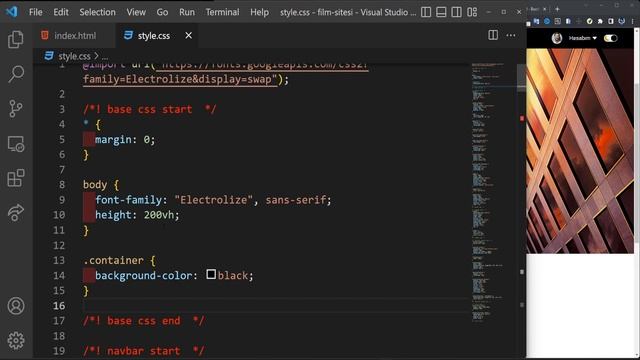Open the Terminal menu
The width and height of the screenshot is (640, 360).
pos(222,12)
